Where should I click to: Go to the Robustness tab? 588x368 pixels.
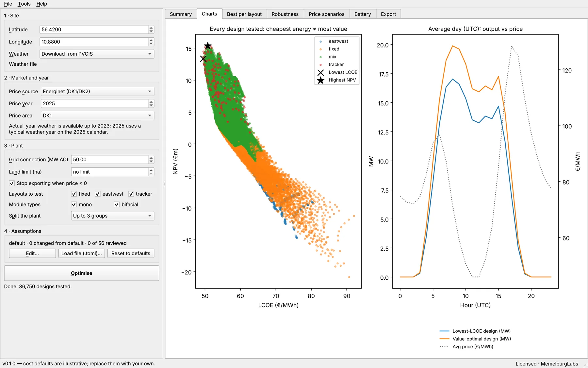pyautogui.click(x=285, y=14)
